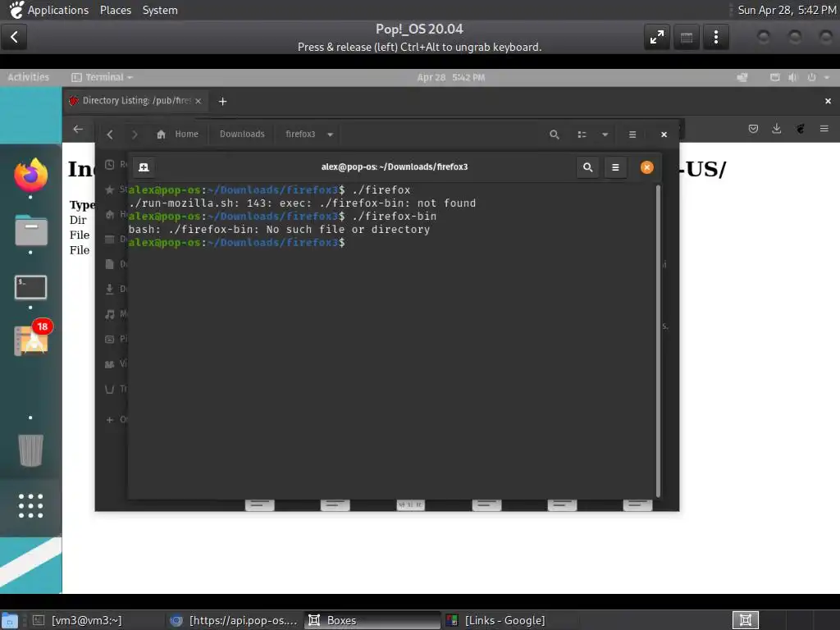Screen dimensions: 840x630
Task: Open Pop!_Shop with 18 updates badge
Action: [32, 339]
